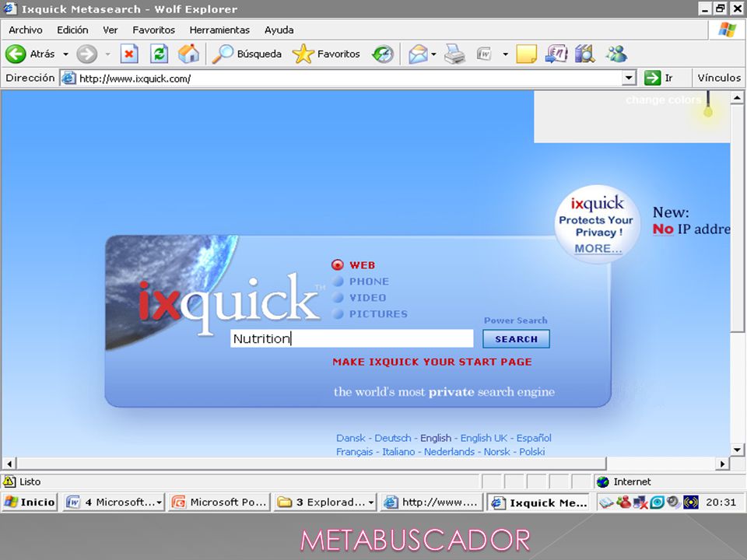Switch to http://www taskbar window
Screen dimensions: 747x560
[432, 502]
